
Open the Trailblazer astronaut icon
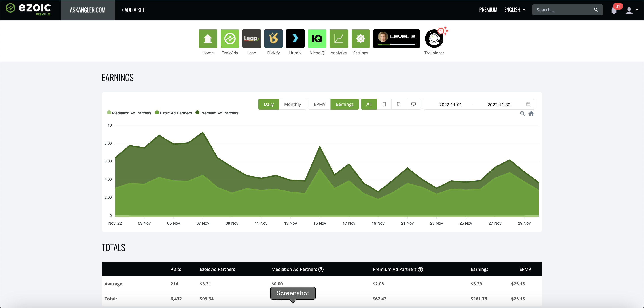point(434,38)
